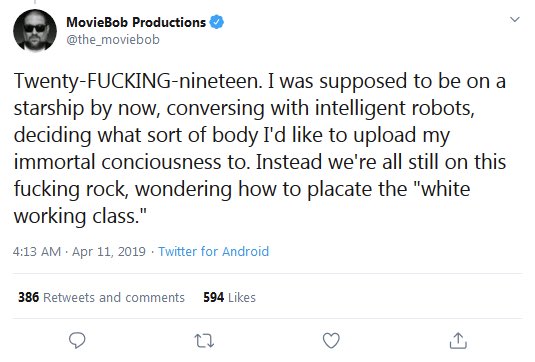View Retweets and comments list
535x362 pixels.
click(x=101, y=297)
